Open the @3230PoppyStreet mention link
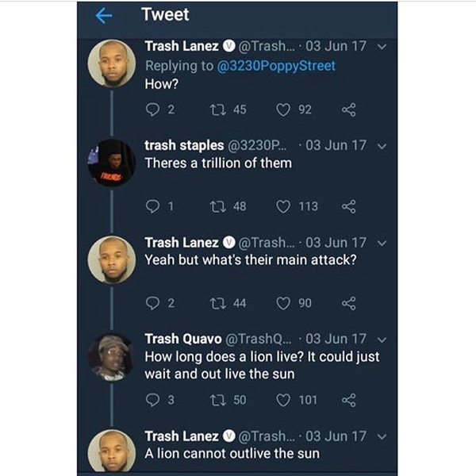The width and height of the screenshot is (476, 476). point(276,65)
